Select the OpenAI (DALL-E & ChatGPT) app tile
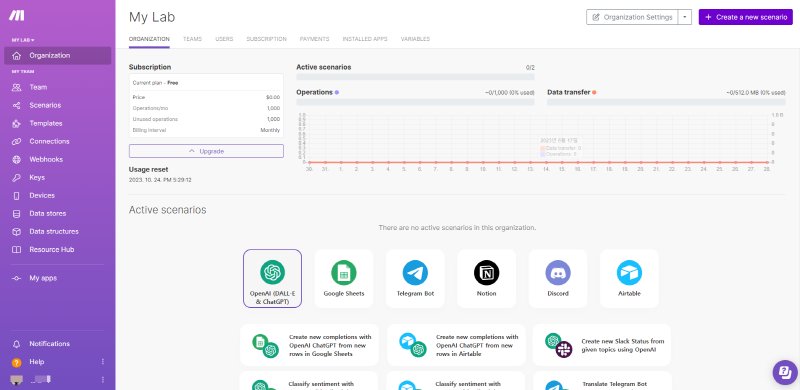Image resolution: width=800 pixels, height=390 pixels. pos(272,279)
